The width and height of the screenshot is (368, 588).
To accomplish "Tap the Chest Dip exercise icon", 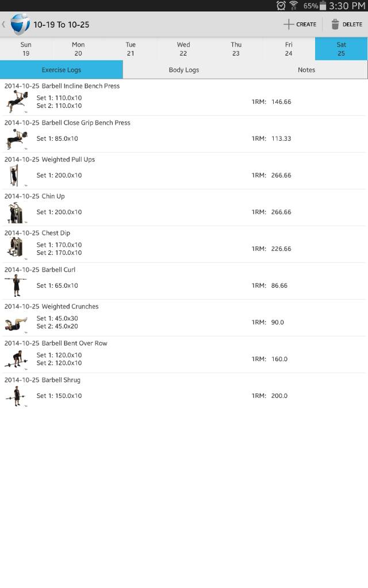I will click(14, 249).
